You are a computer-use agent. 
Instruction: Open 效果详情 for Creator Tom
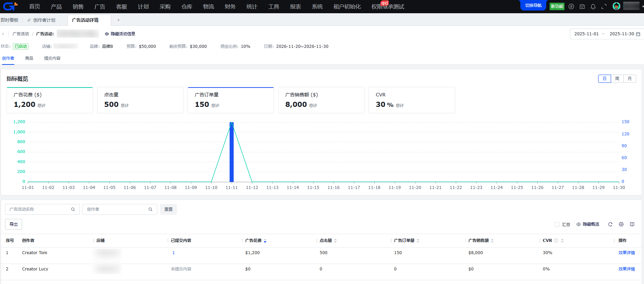(626, 253)
